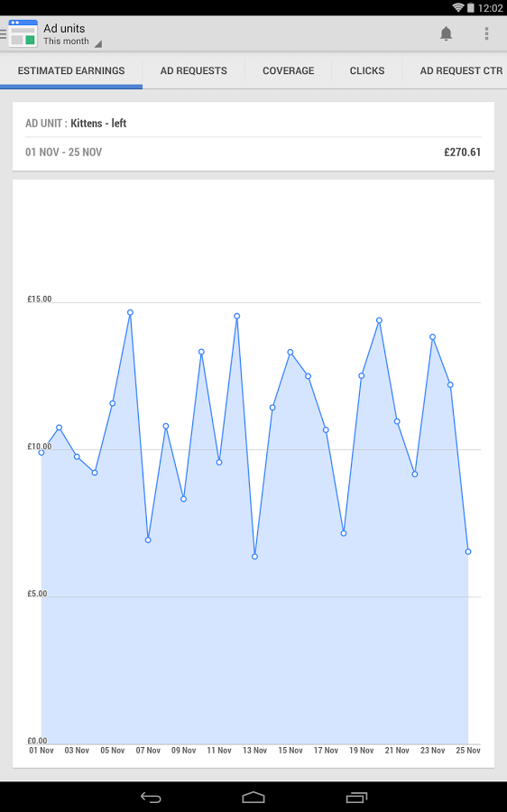
Task: Tap the Android home navigation icon
Action: [x=253, y=797]
